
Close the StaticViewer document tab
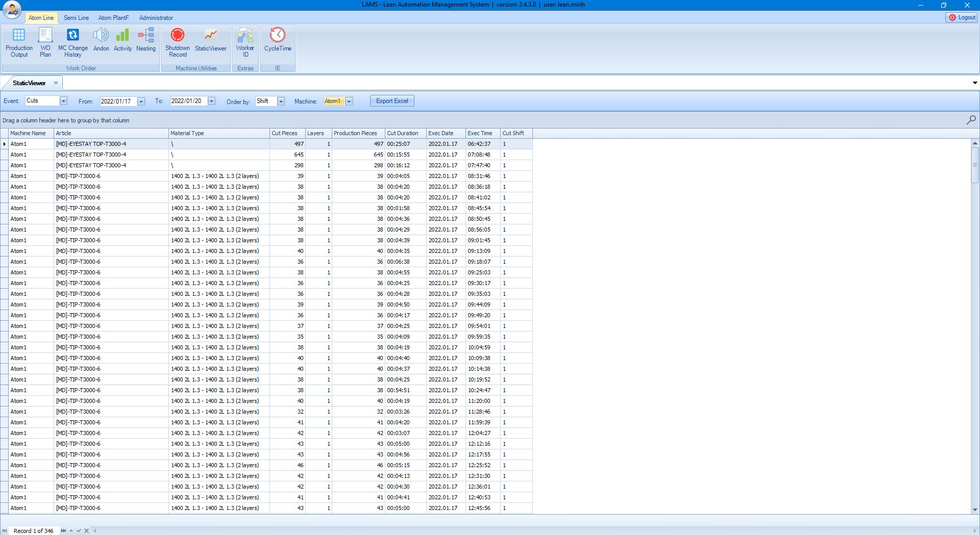(x=56, y=83)
